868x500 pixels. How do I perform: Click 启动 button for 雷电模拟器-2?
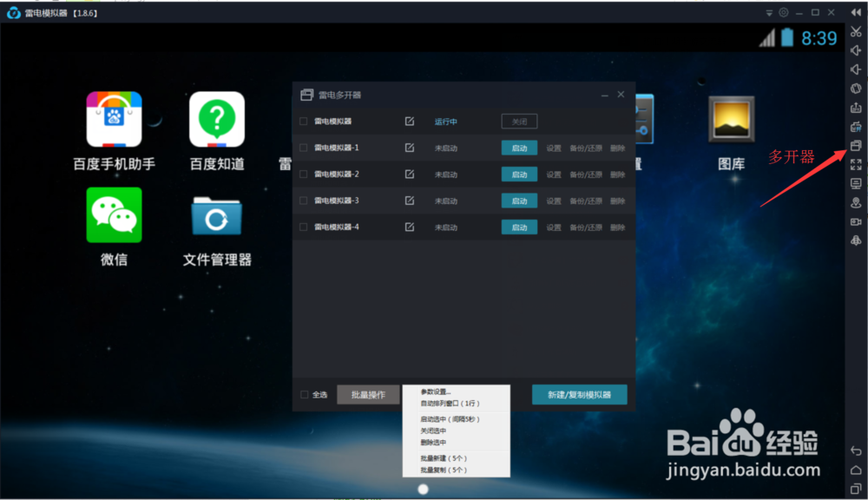pos(519,174)
